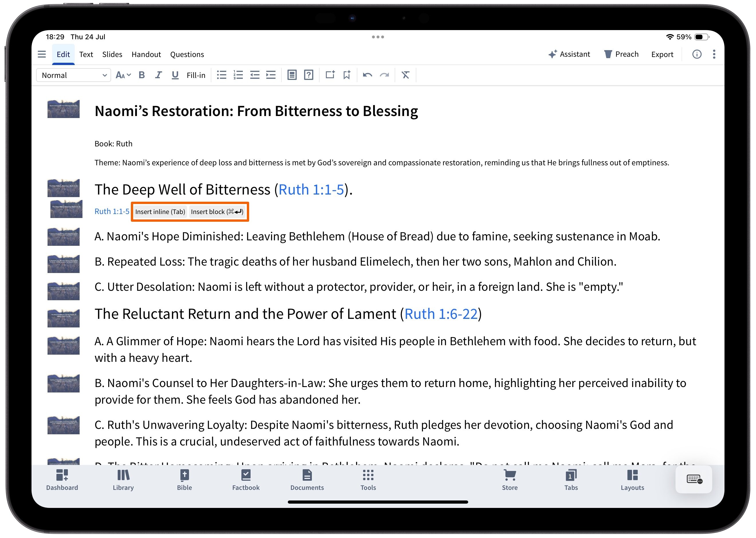
Task: Select The Deep Well of Bitterness heading slide thumbnail
Action: pos(63,188)
